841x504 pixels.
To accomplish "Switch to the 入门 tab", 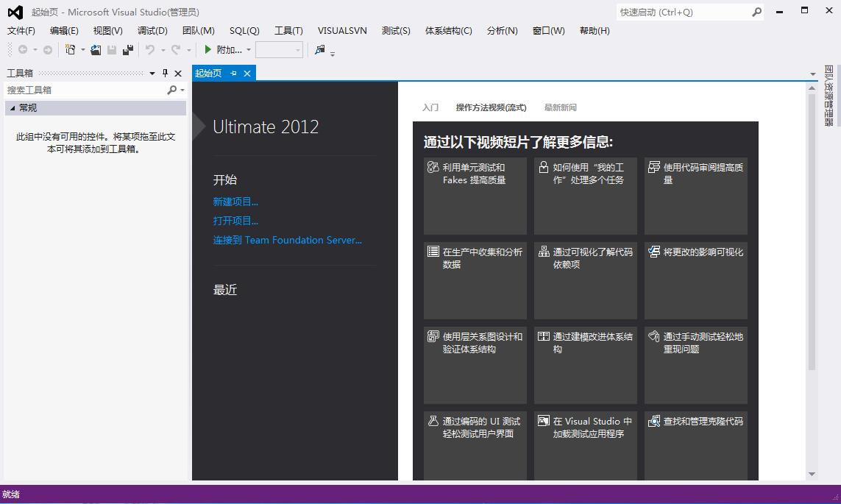I will pyautogui.click(x=430, y=107).
